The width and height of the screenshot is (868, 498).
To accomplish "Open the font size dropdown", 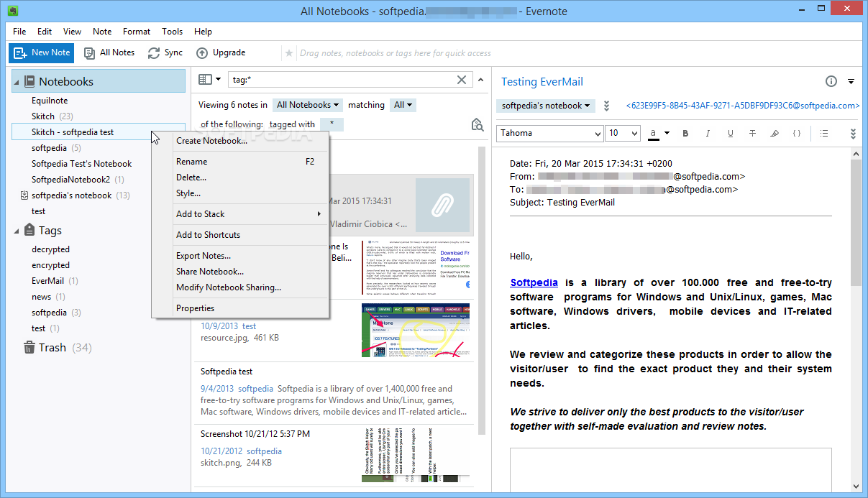I will [623, 134].
